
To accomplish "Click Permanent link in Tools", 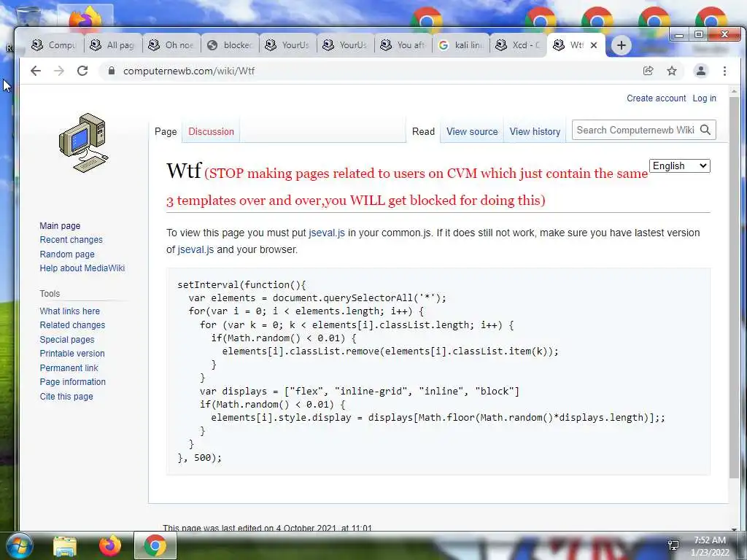I will click(x=69, y=367).
